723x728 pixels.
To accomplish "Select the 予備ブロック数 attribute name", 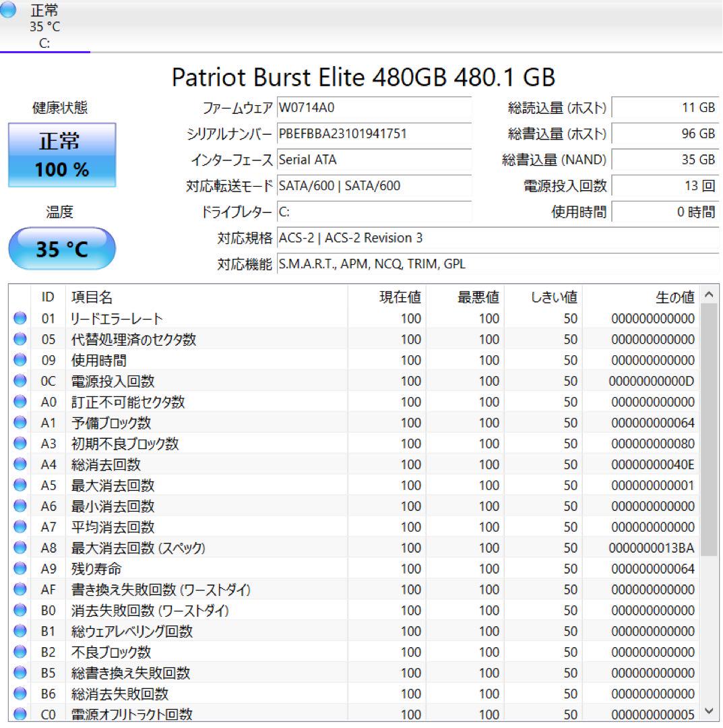I will pyautogui.click(x=111, y=423).
